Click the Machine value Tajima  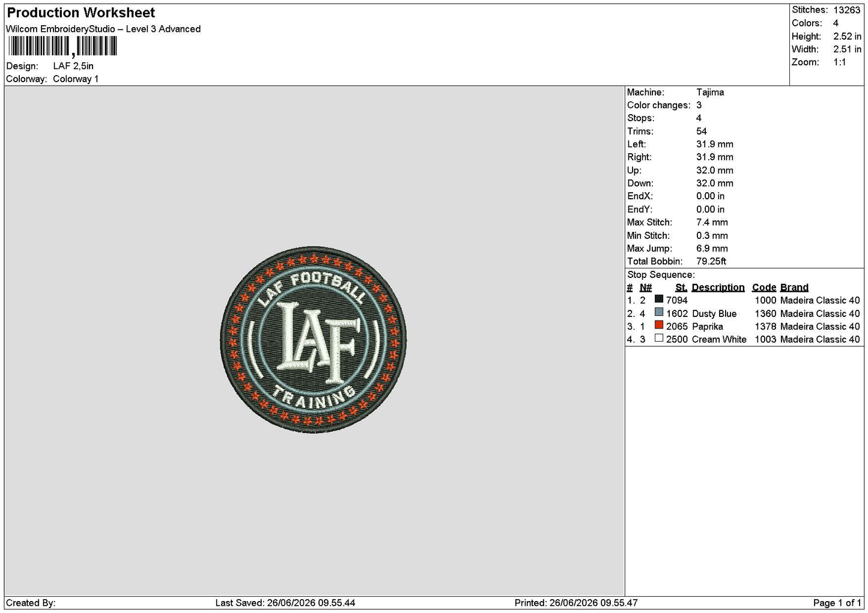pos(710,92)
